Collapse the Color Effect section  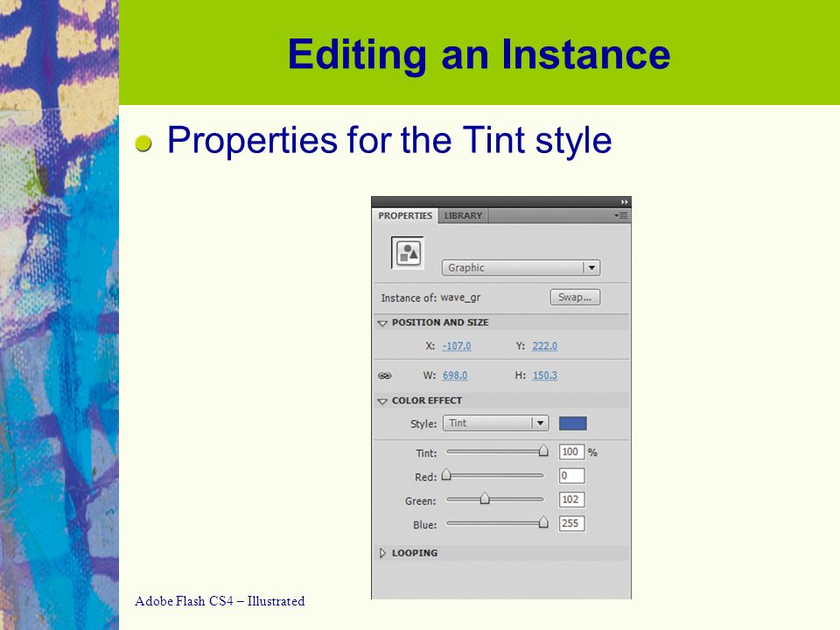pyautogui.click(x=382, y=401)
